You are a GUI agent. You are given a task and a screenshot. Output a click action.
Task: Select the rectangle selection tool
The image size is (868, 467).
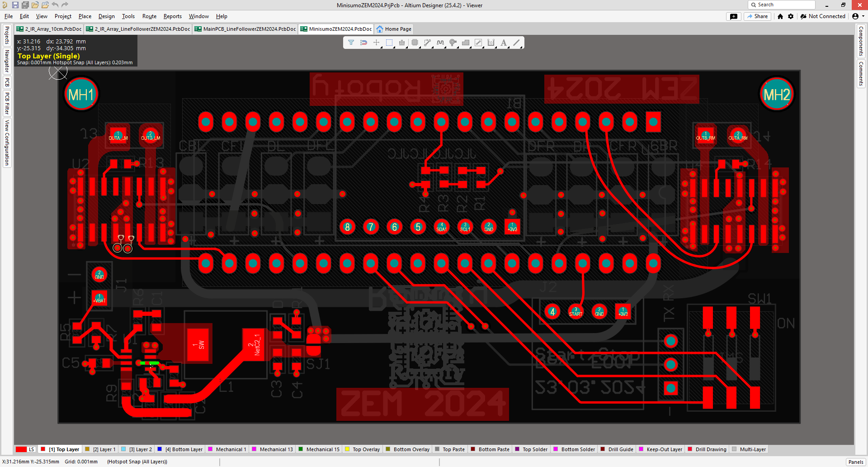[389, 43]
